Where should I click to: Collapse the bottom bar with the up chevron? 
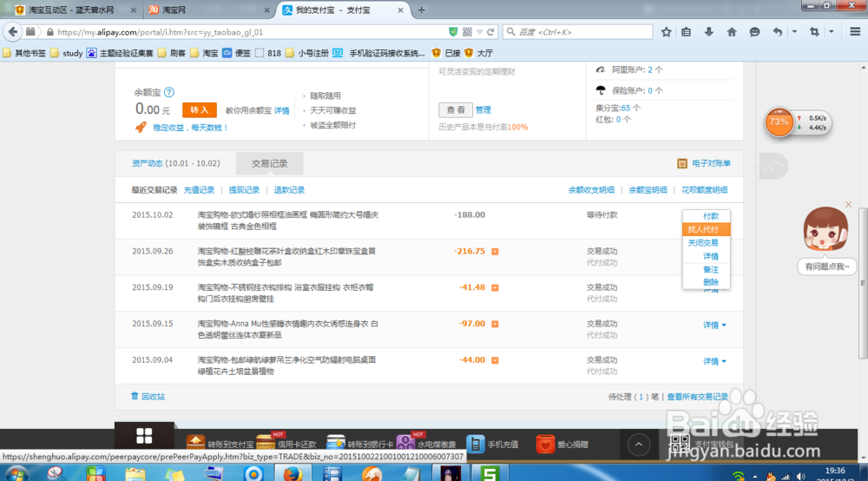[638, 444]
